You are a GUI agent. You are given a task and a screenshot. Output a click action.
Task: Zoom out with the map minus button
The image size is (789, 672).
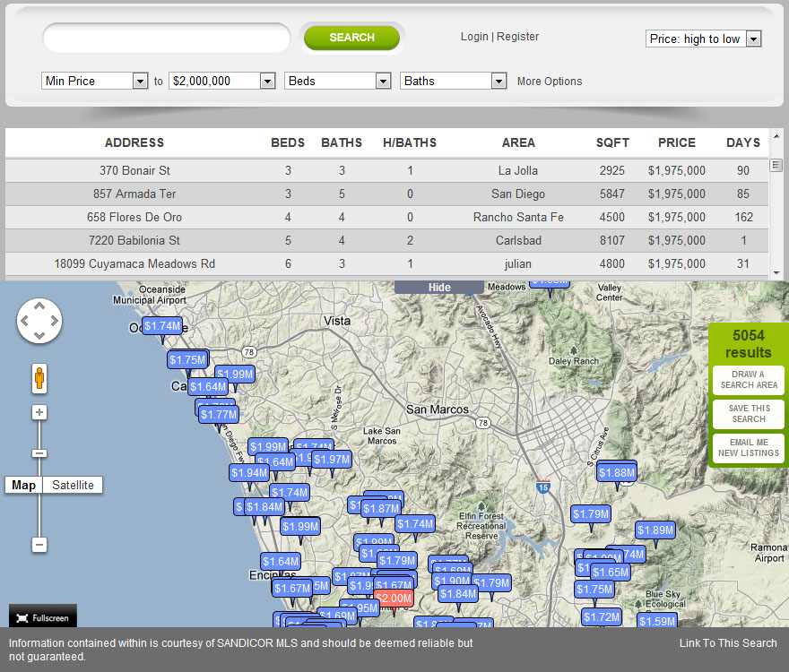pyautogui.click(x=39, y=544)
